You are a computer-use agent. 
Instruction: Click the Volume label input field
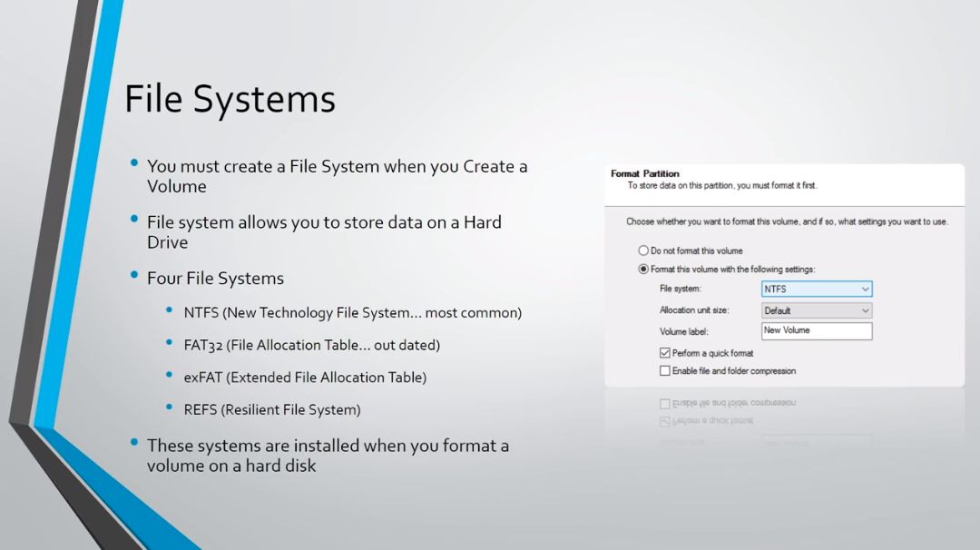[x=817, y=330]
